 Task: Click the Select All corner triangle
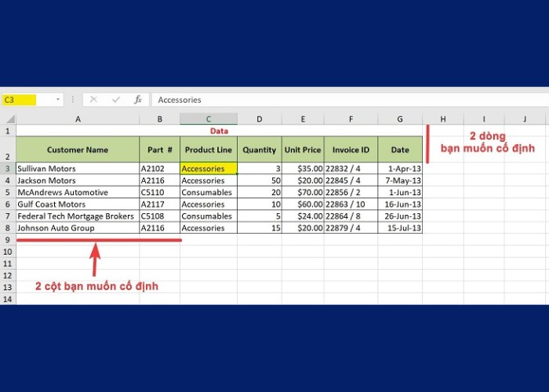[x=7, y=118]
